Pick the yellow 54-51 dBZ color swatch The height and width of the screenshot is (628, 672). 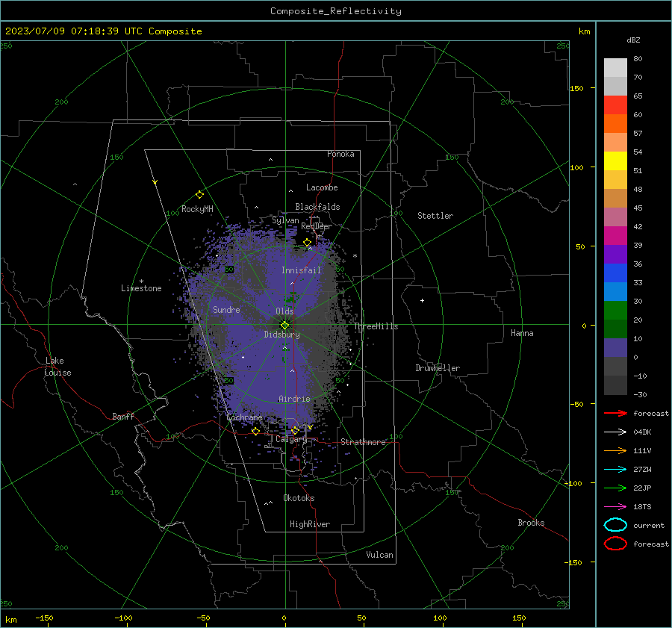tap(615, 161)
